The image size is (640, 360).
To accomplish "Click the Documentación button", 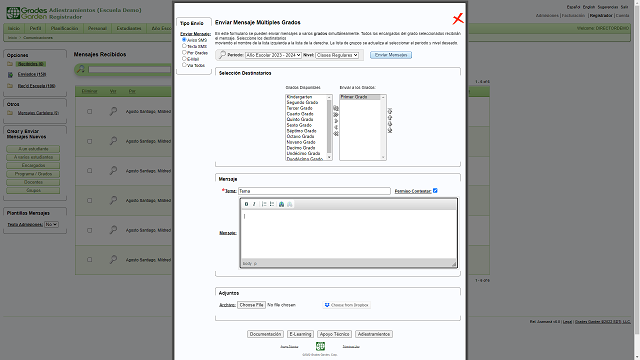I will pos(265,334).
